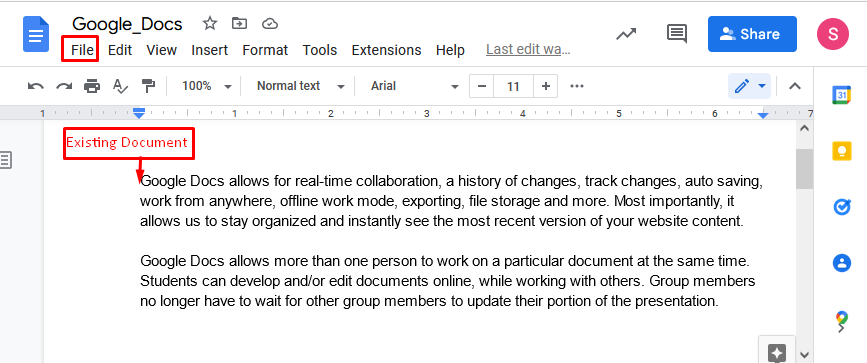
Task: Open the account avatar labeled S
Action: [x=832, y=34]
